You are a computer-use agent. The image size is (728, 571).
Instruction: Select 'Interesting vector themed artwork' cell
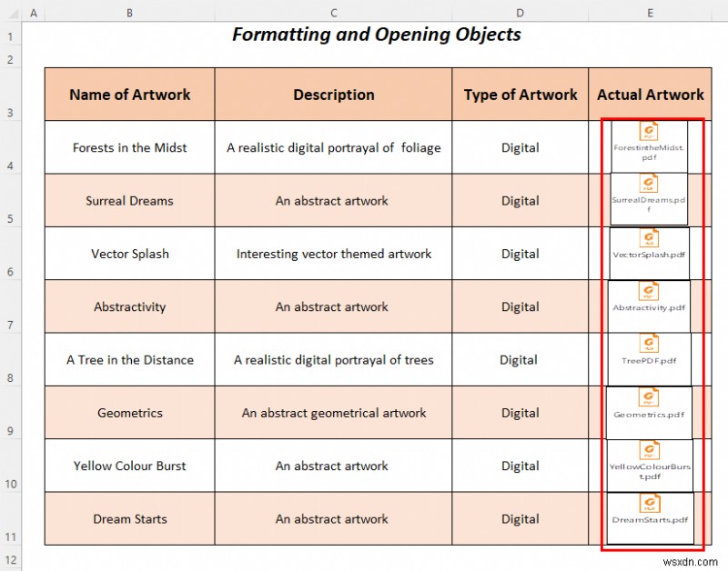(333, 254)
